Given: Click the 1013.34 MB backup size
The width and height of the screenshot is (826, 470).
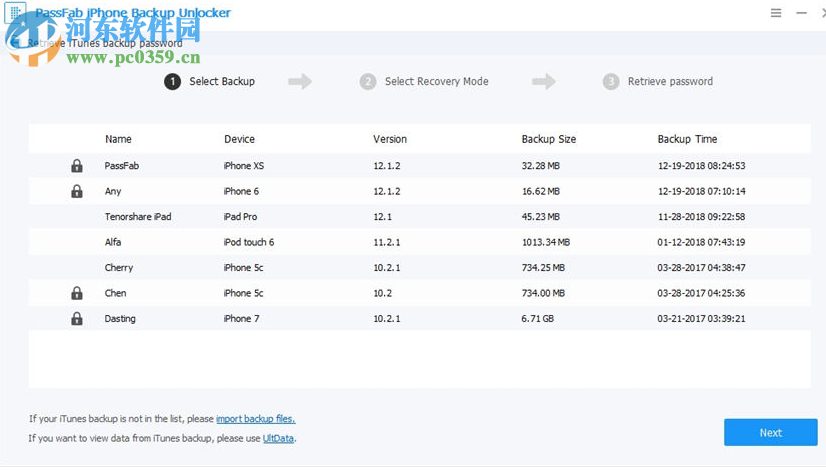Looking at the screenshot, I should (546, 242).
